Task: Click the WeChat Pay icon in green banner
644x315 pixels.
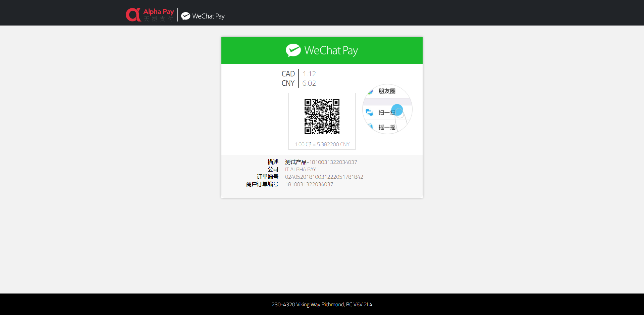Action: tap(293, 50)
